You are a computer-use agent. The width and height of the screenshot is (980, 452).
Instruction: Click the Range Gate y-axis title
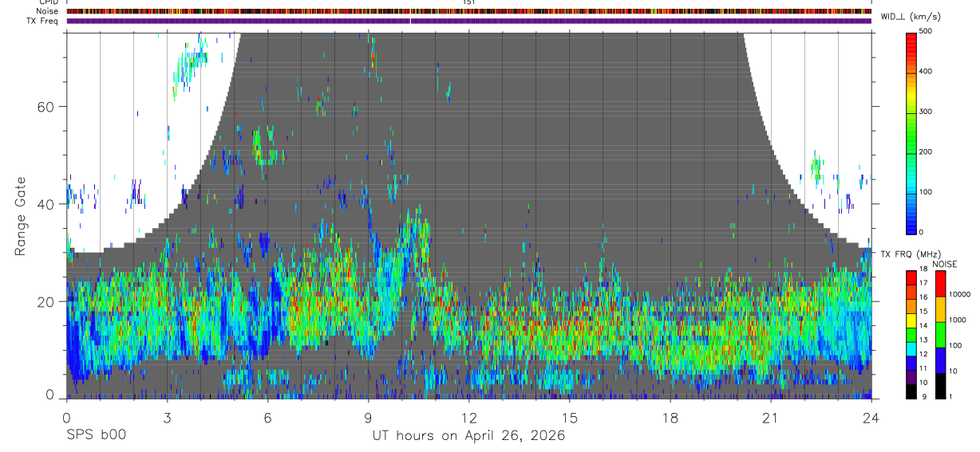[x=21, y=216]
